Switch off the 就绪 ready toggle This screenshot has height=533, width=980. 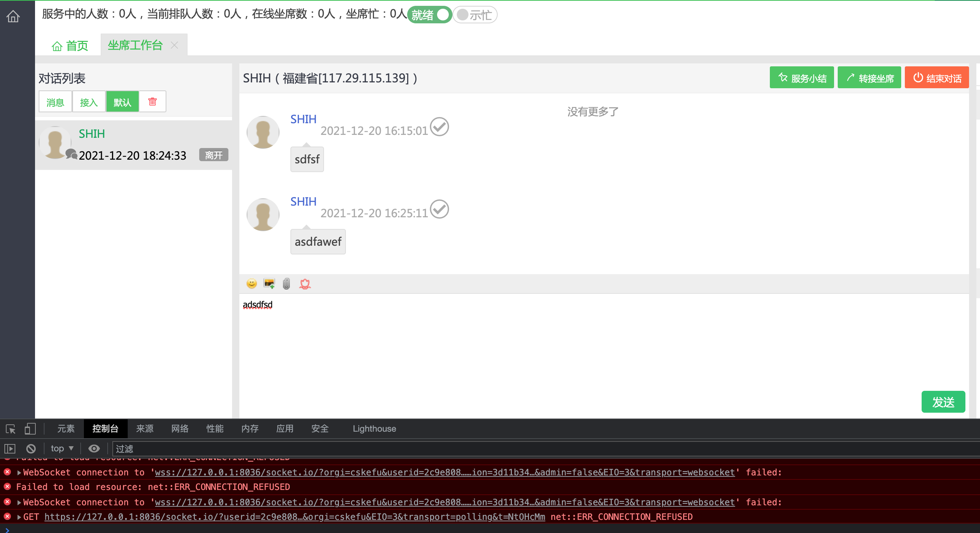coord(429,15)
